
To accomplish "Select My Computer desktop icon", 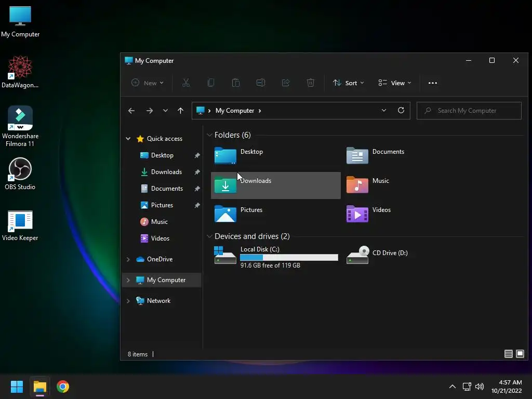I will tap(20, 22).
